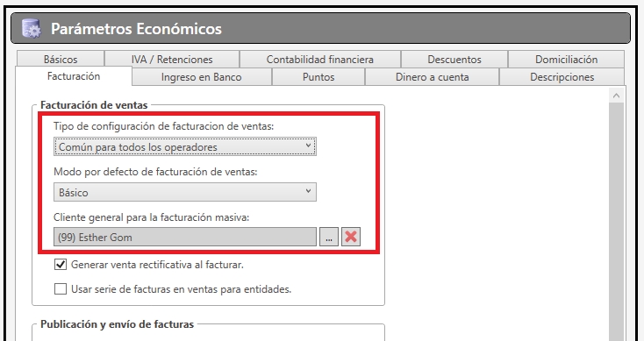
Task: Click the scrollbar up arrow
Action: click(616, 96)
